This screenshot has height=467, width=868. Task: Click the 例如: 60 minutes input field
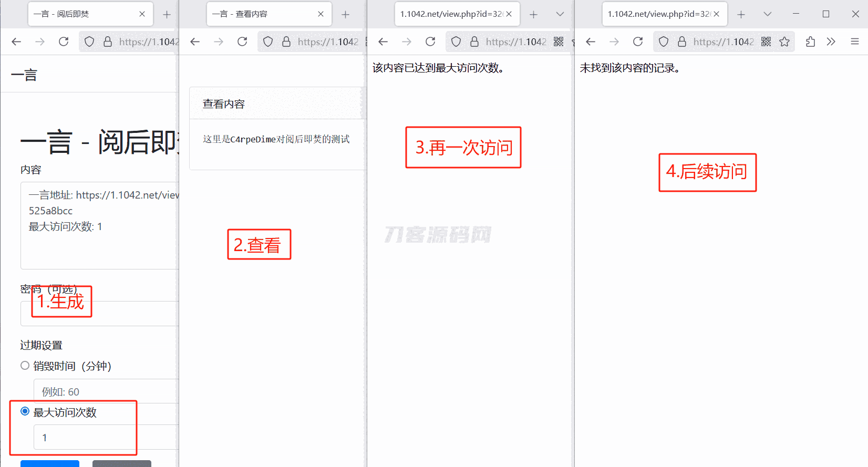pos(106,391)
